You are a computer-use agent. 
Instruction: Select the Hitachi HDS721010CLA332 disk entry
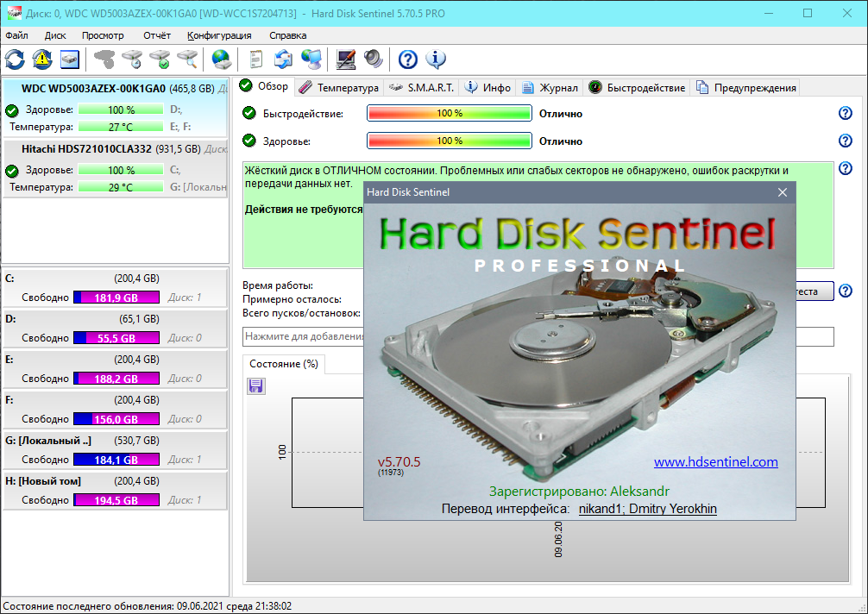tap(115, 167)
